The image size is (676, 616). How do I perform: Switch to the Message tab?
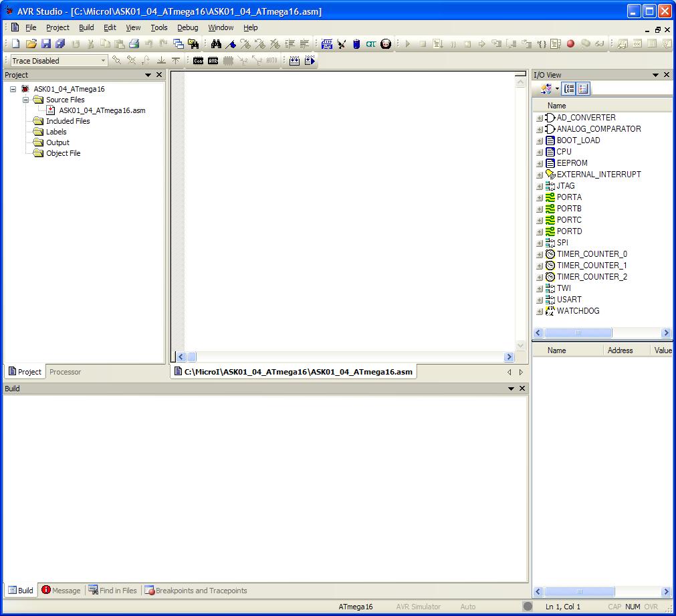[62, 590]
